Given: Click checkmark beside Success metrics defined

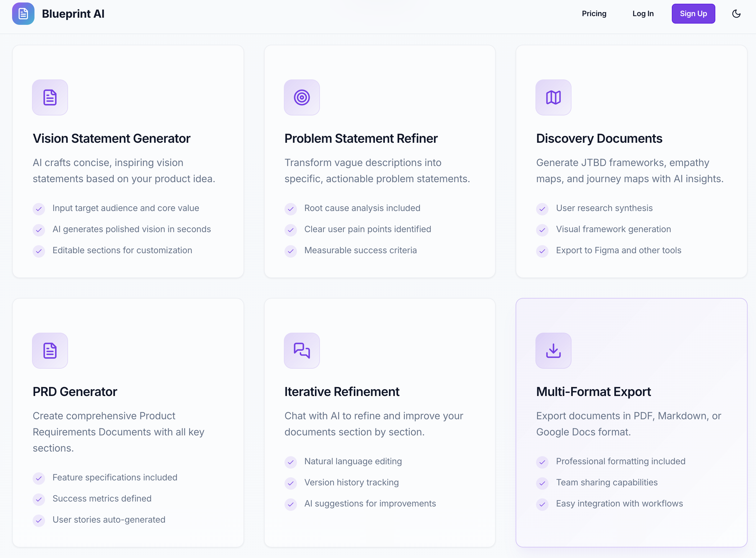Looking at the screenshot, I should [39, 500].
